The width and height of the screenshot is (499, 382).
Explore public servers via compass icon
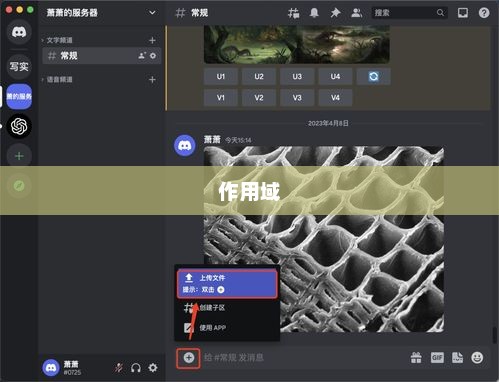19,186
